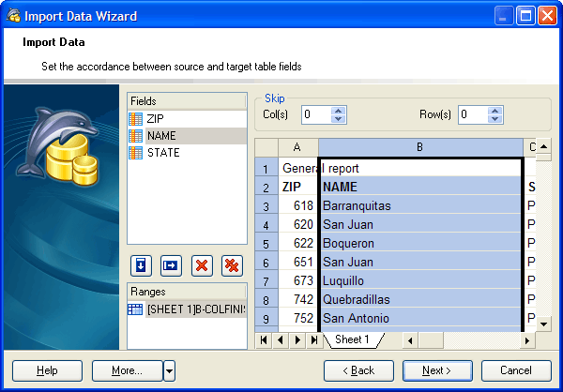
Task: Click the Boqueron cell
Action: click(420, 244)
